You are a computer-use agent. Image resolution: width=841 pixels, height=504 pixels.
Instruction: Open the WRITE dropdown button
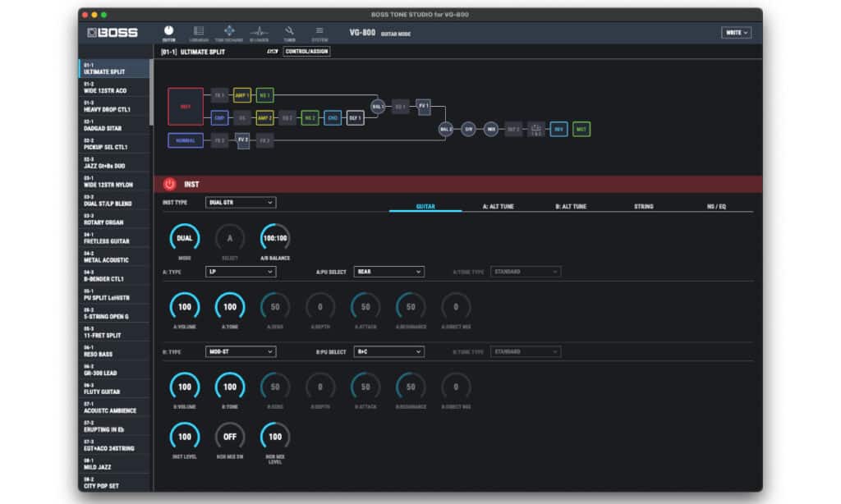737,33
